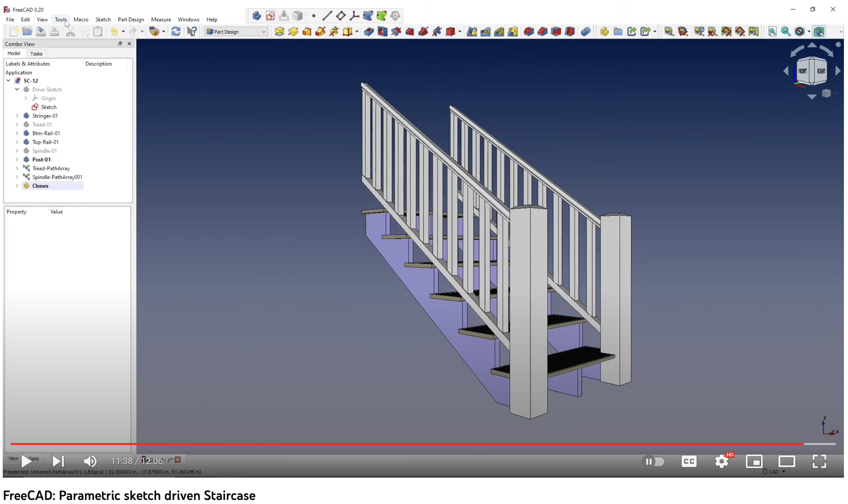Select the Pocket tool
The height and width of the screenshot is (504, 848).
click(369, 31)
